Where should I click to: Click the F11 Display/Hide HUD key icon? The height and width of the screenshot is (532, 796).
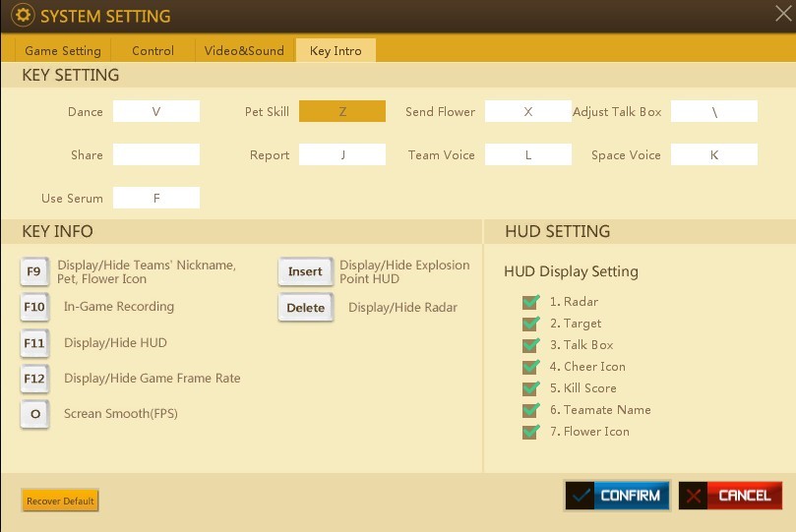pyautogui.click(x=34, y=343)
